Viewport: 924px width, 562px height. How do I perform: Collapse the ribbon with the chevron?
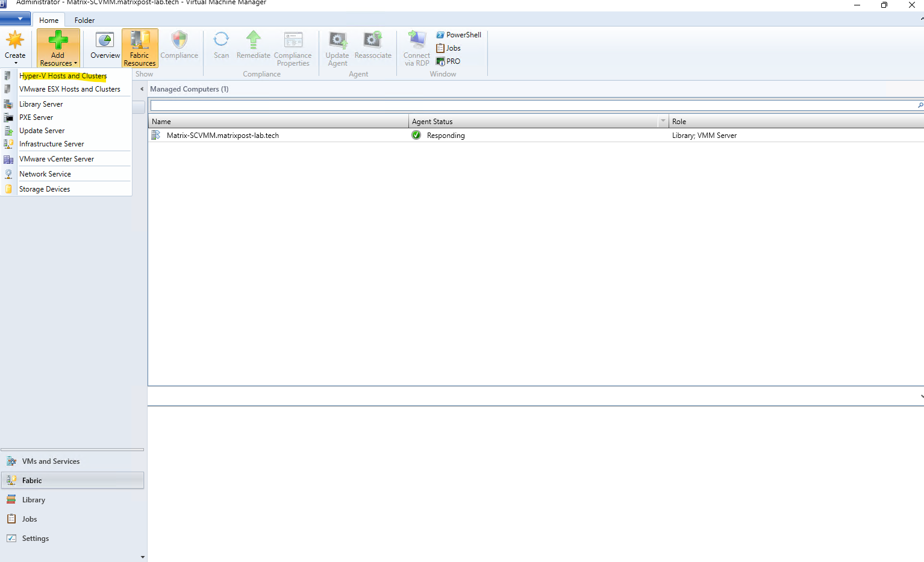tap(922, 19)
